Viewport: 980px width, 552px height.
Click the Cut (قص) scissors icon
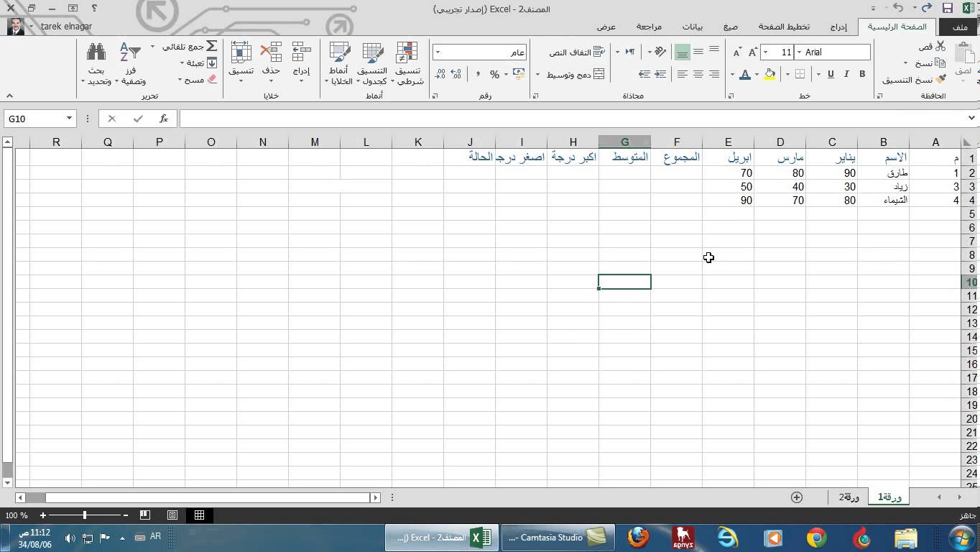pos(940,46)
